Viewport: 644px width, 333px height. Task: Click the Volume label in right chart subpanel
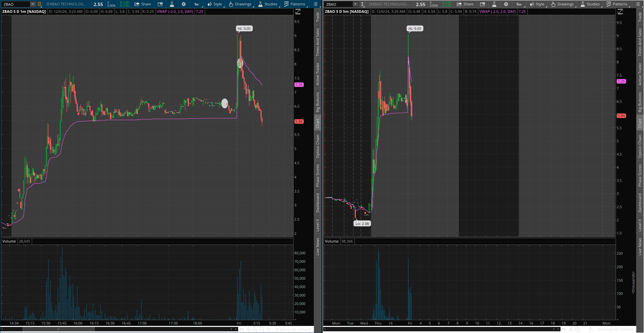tap(332, 241)
